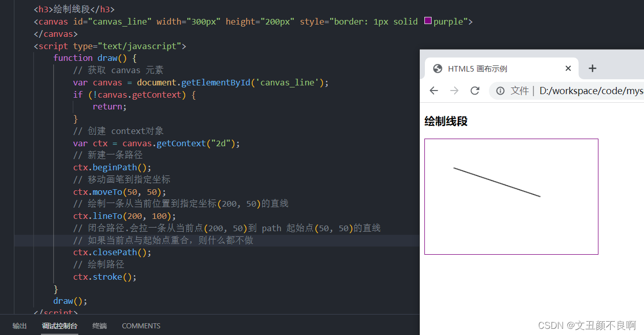Open the 输出 panel tab
644x335 pixels.
19,326
